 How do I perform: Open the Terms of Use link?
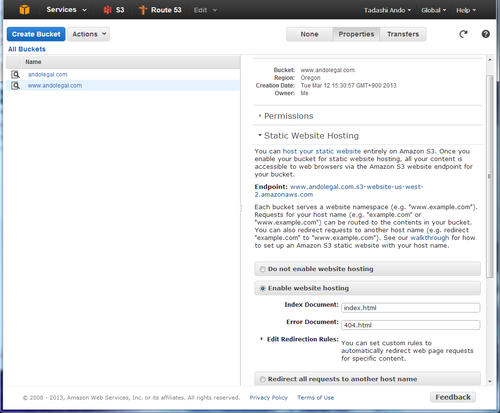(x=315, y=398)
